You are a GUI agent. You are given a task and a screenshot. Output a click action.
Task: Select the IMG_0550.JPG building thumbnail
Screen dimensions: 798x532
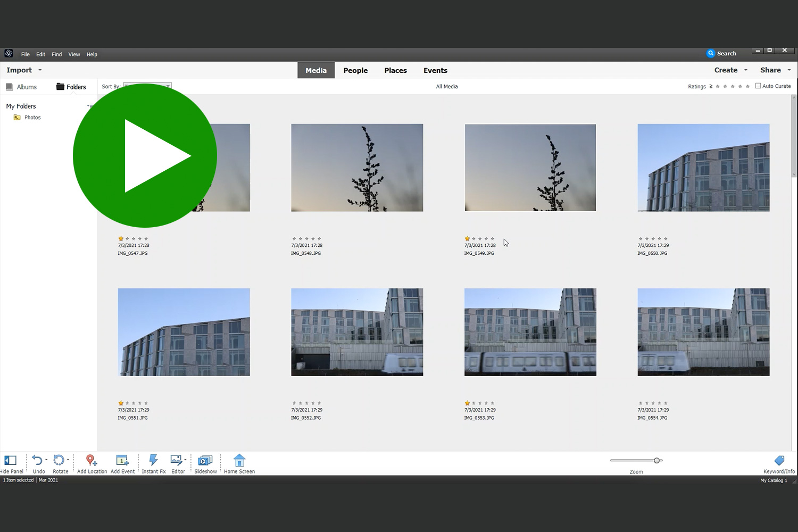703,168
